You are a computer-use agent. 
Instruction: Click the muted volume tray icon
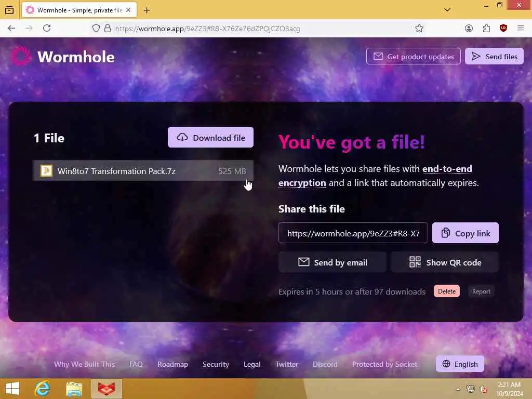point(483,389)
